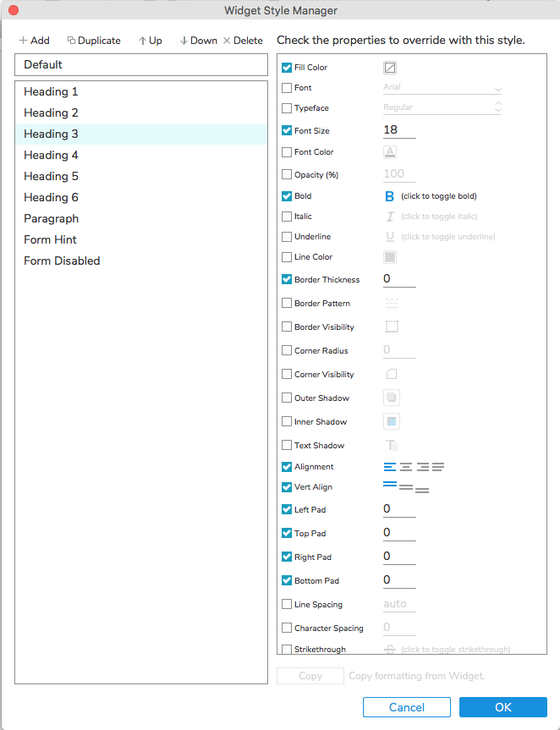
Task: Select Form Disabled style
Action: (141, 261)
